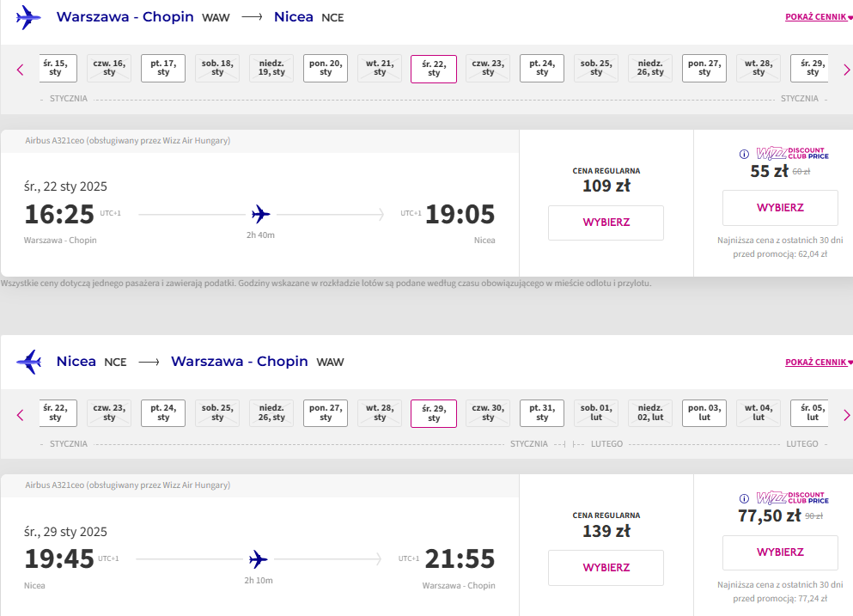
Task: Select outbound date pon. 20, sty
Action: pyautogui.click(x=326, y=68)
